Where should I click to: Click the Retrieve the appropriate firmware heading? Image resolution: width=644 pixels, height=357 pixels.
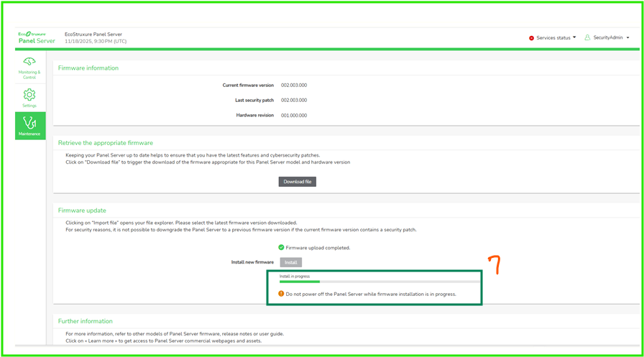tap(106, 143)
